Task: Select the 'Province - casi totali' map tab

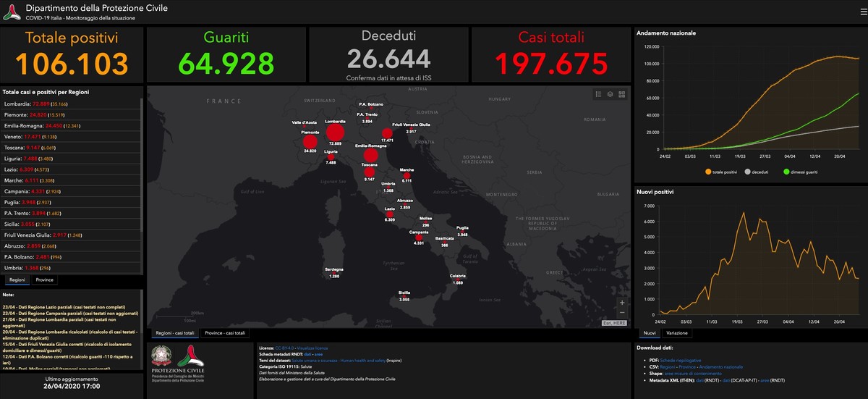Action: 225,333
